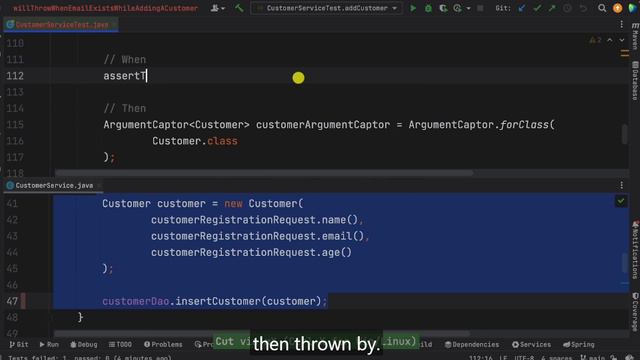Click the profiler run icon in toolbar
The width and height of the screenshot is (640, 360).
coord(458,8)
